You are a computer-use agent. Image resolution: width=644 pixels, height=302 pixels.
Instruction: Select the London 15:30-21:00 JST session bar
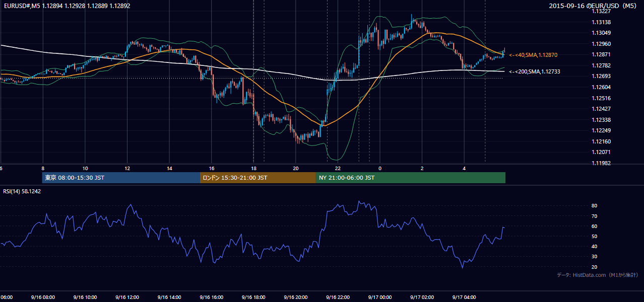tap(258, 178)
